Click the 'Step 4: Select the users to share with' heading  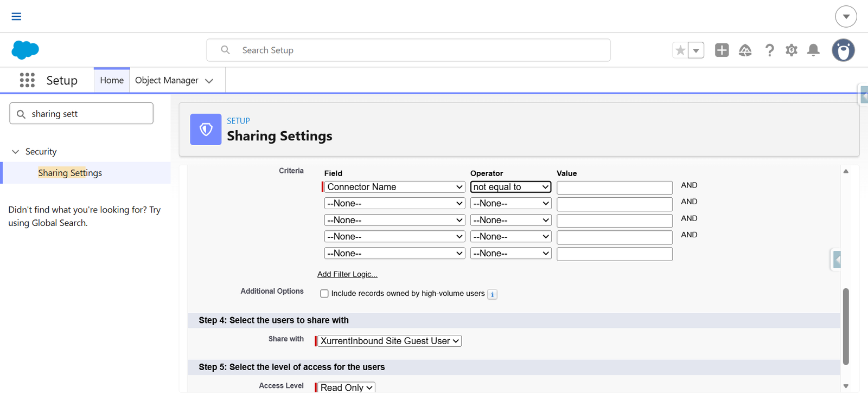(273, 320)
